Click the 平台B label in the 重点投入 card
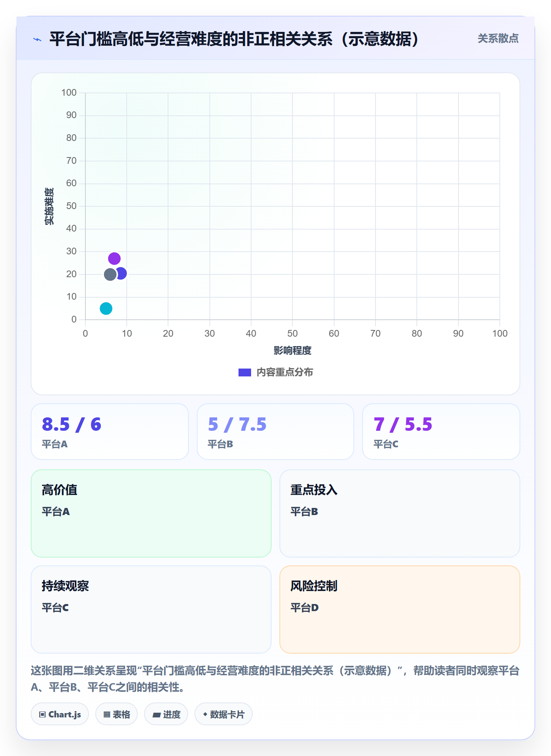This screenshot has width=551, height=756. tap(304, 511)
